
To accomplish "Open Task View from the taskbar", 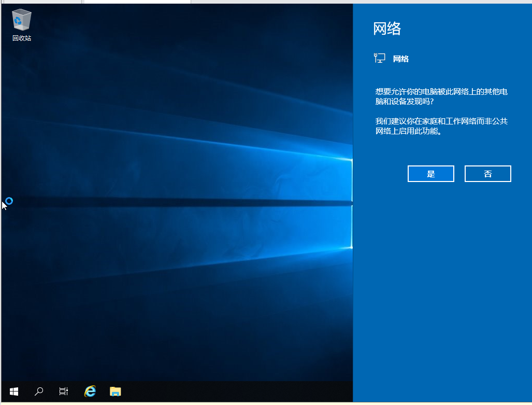I will [63, 392].
